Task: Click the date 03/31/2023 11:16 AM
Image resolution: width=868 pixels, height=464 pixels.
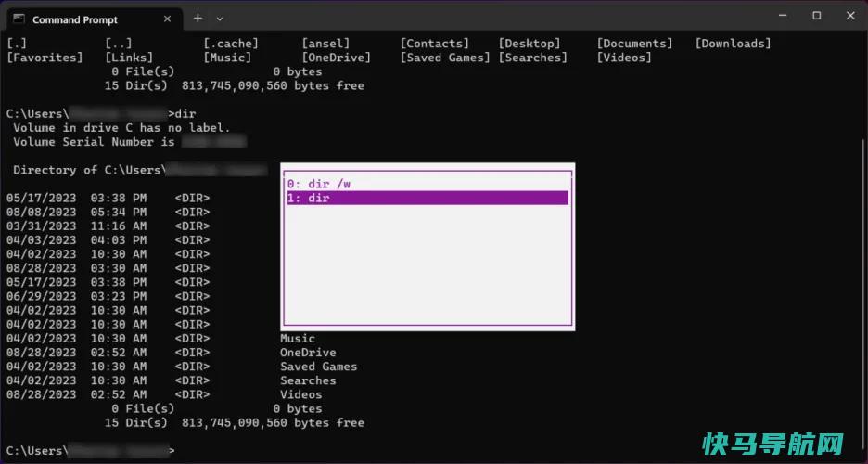Action: [x=76, y=226]
